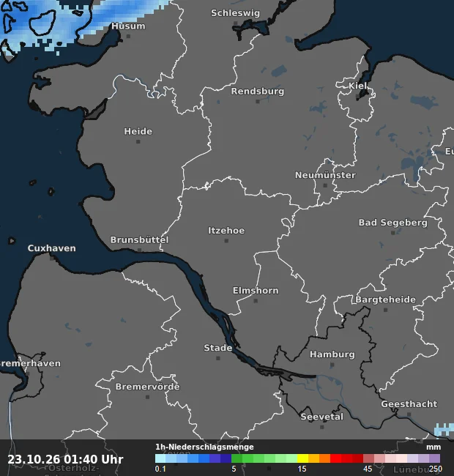Click the lightest blue legend color at 0.1
Image resolution: width=454 pixels, height=476 pixels.
160,458
